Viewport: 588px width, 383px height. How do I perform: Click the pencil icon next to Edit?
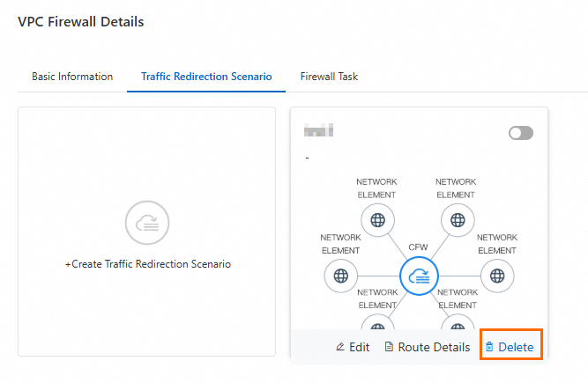pyautogui.click(x=340, y=347)
